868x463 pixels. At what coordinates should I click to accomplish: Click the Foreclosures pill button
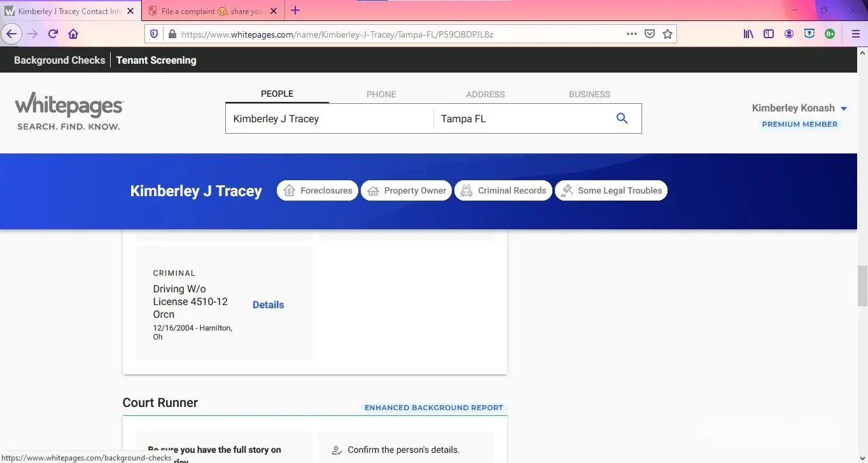(318, 190)
